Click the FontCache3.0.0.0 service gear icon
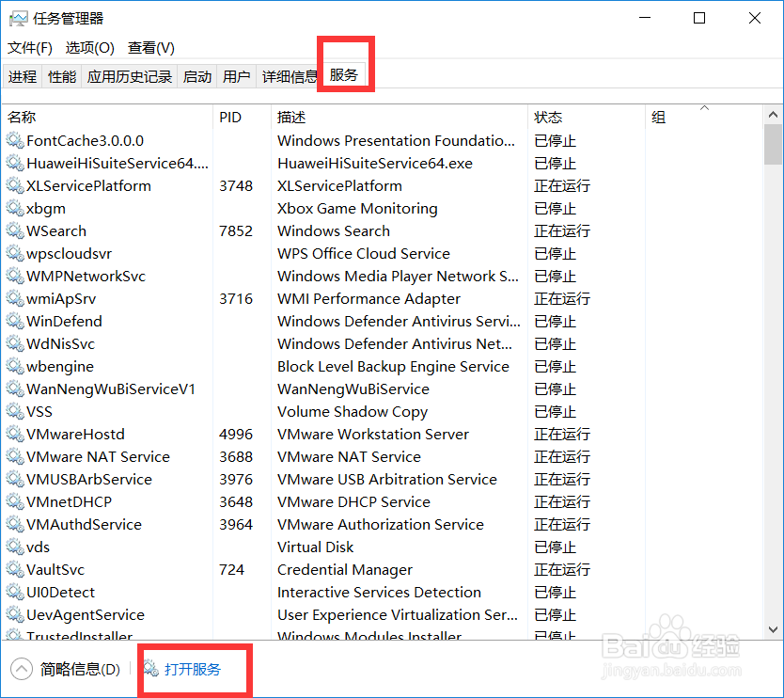784x698 pixels. coord(16,140)
